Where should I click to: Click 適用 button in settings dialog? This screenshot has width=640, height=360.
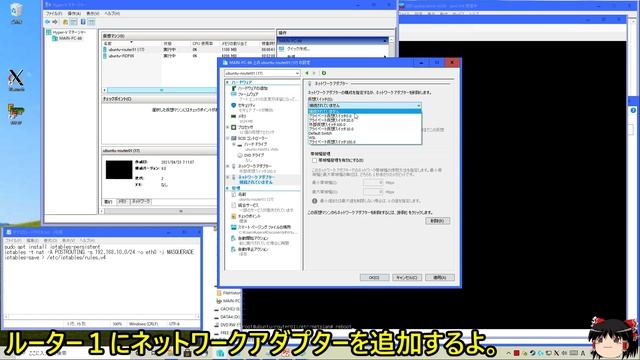pyautogui.click(x=440, y=278)
